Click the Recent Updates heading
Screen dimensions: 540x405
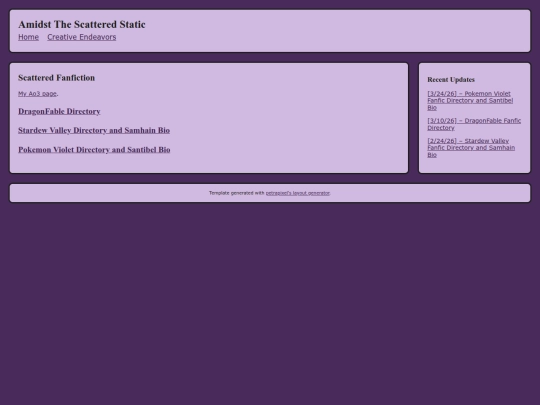(451, 80)
